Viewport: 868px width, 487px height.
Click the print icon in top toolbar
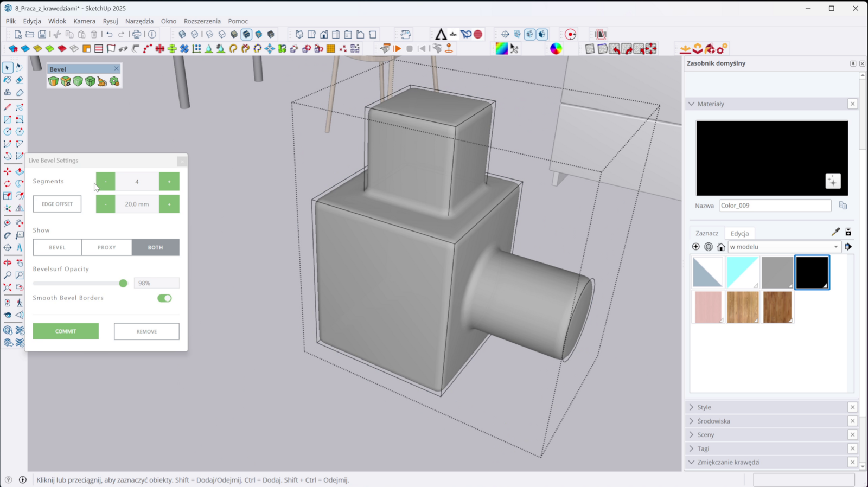coord(137,34)
